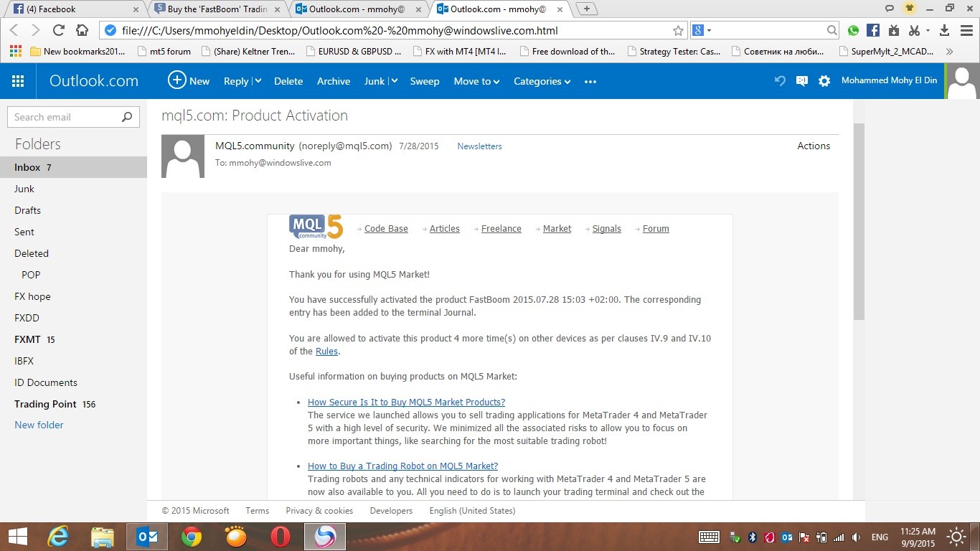The height and width of the screenshot is (551, 980).
Task: Click Sweep in the Outlook toolbar
Action: (x=425, y=81)
